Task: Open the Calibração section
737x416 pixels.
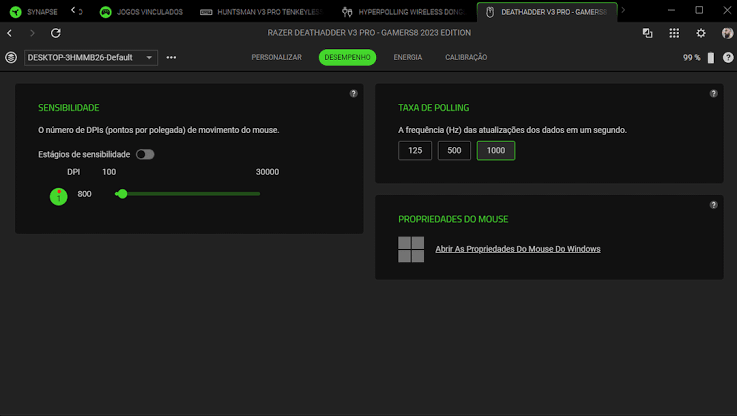Action: [466, 57]
